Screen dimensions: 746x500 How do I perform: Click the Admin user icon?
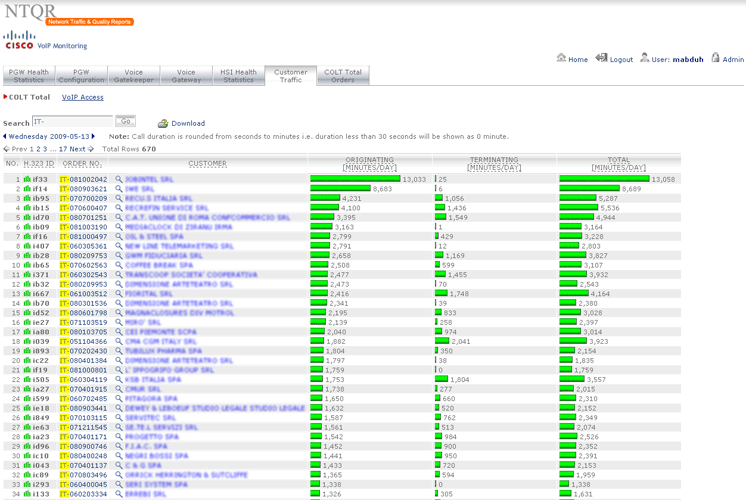click(x=714, y=59)
